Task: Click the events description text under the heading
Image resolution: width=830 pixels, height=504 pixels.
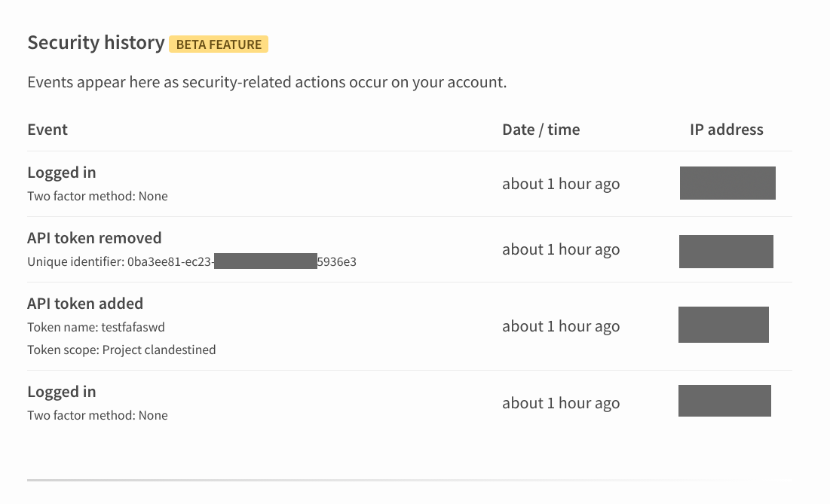Action: pos(267,82)
